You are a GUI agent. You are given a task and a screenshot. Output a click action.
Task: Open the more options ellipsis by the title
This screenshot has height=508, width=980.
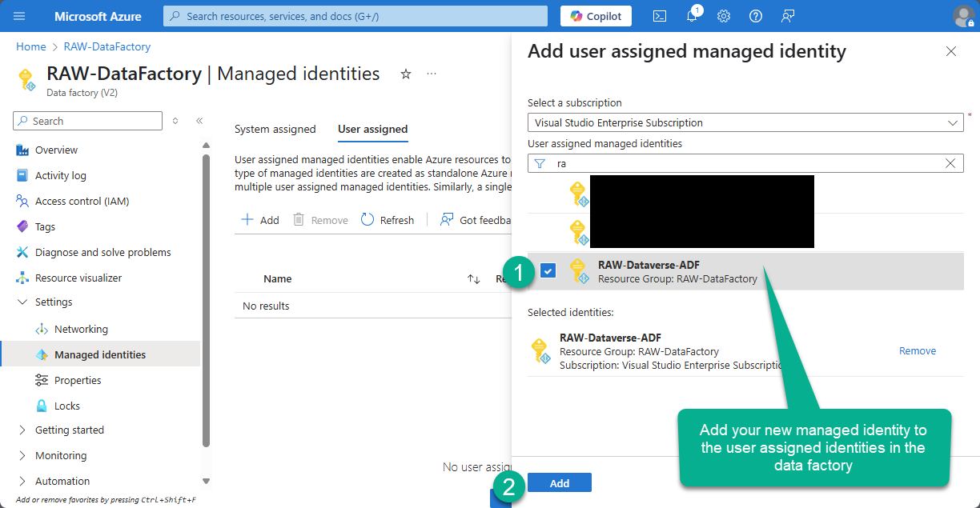point(432,74)
